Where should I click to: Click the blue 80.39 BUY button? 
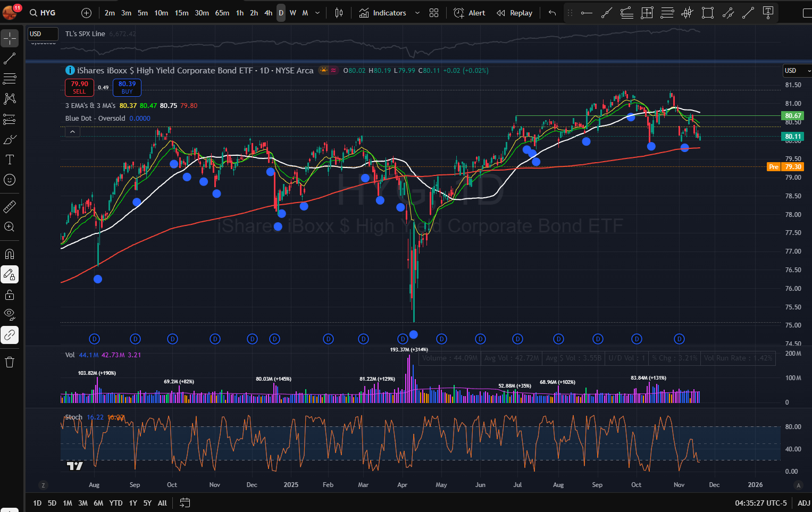127,87
